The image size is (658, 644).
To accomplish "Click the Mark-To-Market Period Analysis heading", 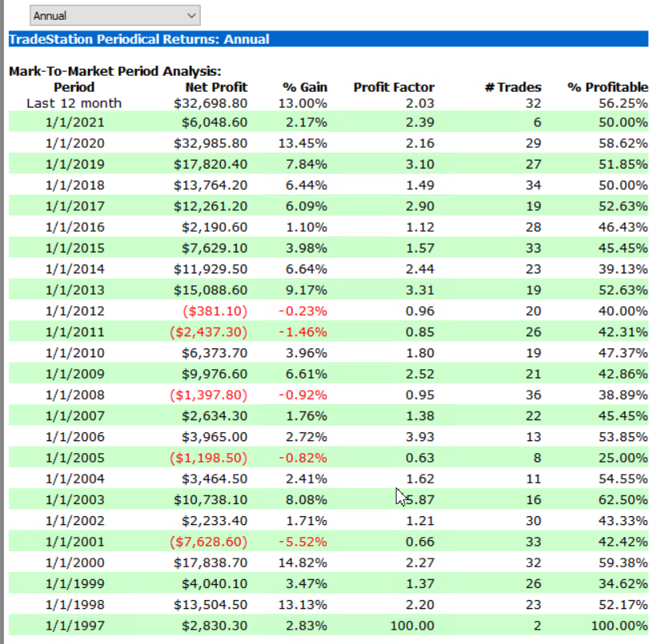I will pyautogui.click(x=114, y=72).
